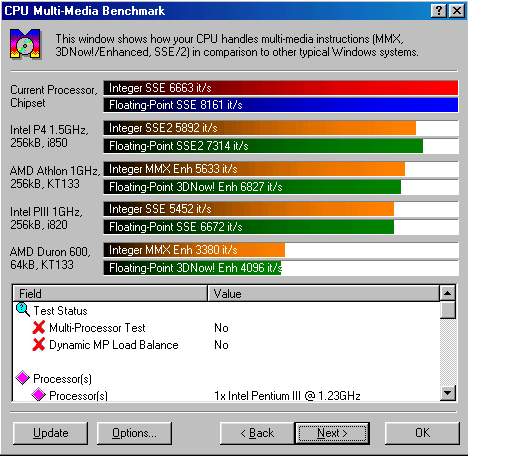Click the blue Floating-Point SSE 8161 it/s bar

coord(281,105)
